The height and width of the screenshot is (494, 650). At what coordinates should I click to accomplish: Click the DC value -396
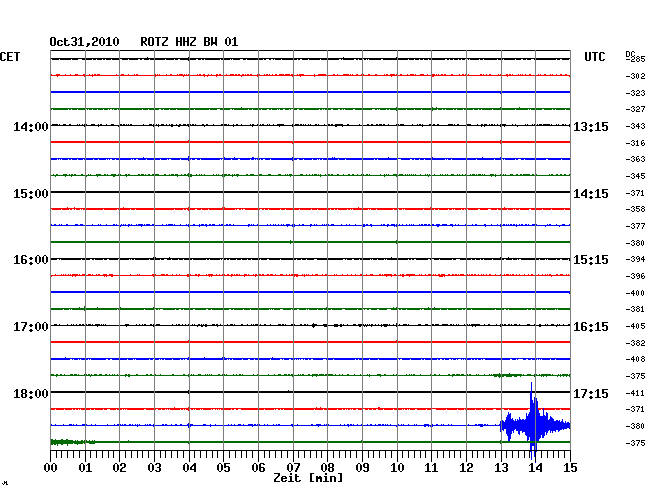[x=635, y=276]
